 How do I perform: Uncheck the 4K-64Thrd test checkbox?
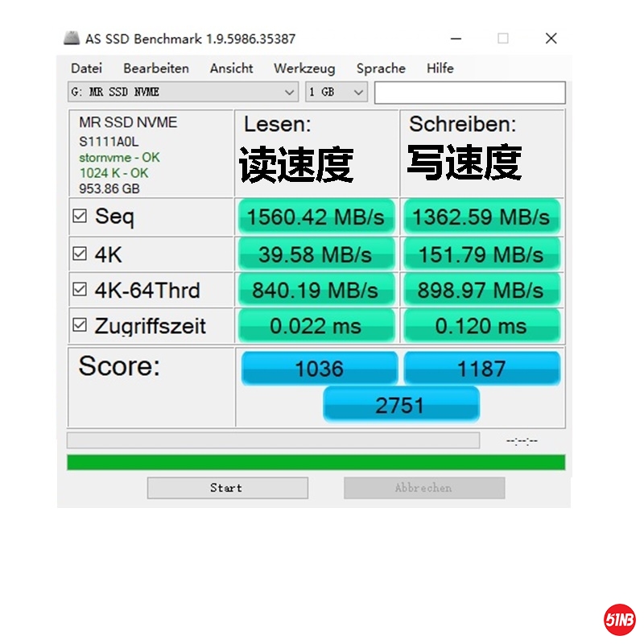click(x=80, y=290)
